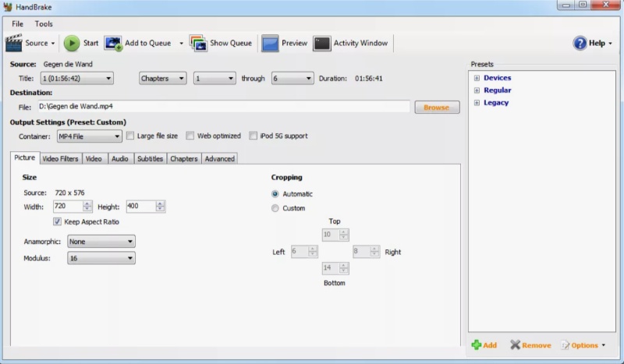
Task: Click the Options dropdown arrow in Presets
Action: tap(604, 345)
